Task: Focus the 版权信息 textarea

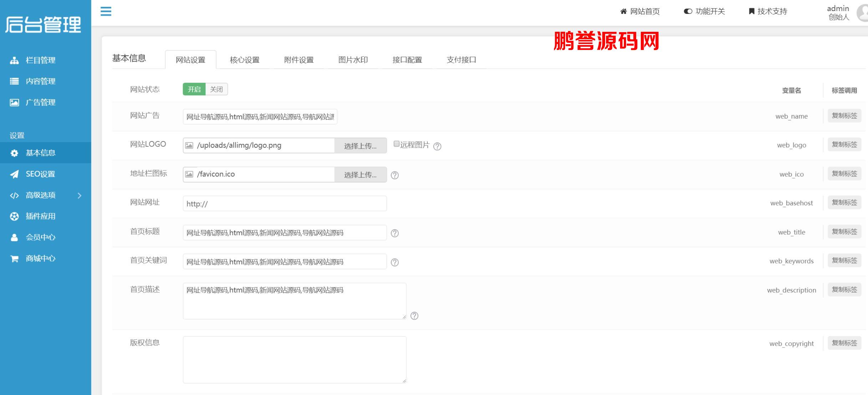Action: pos(295,360)
